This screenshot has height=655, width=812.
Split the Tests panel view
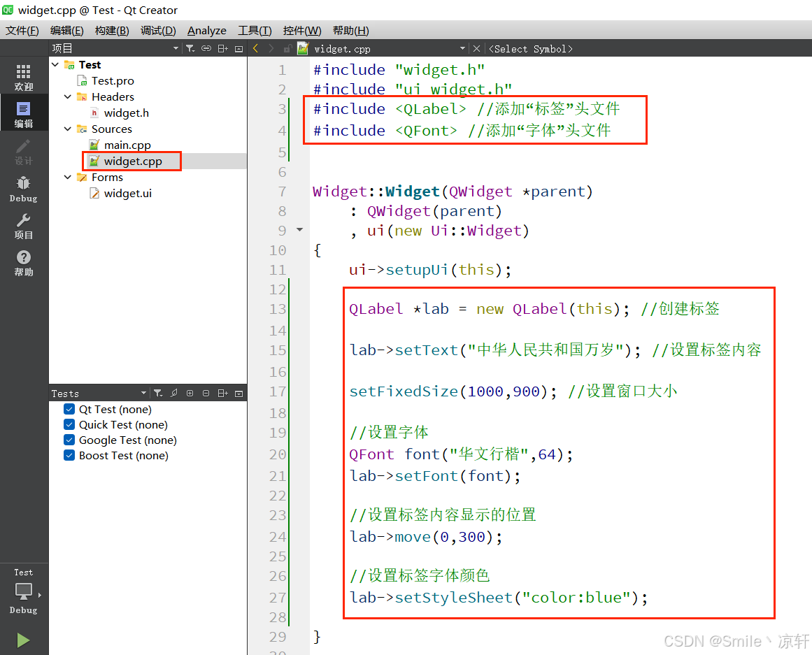click(222, 394)
